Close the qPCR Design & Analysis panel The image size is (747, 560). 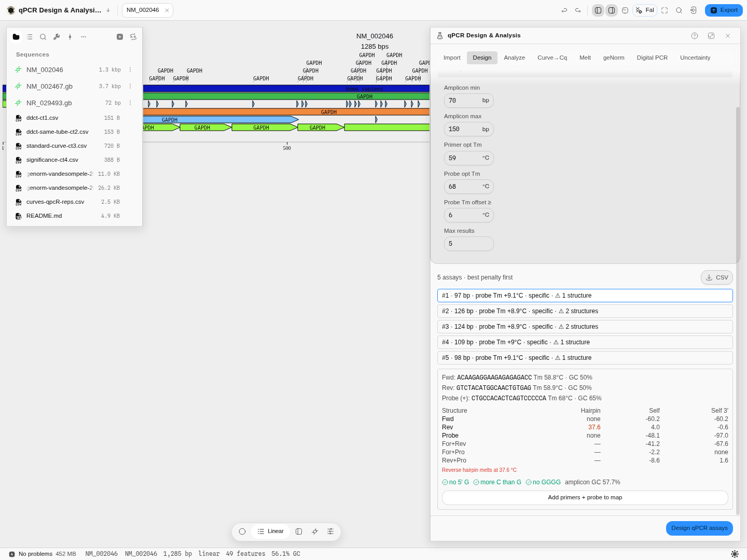point(728,36)
